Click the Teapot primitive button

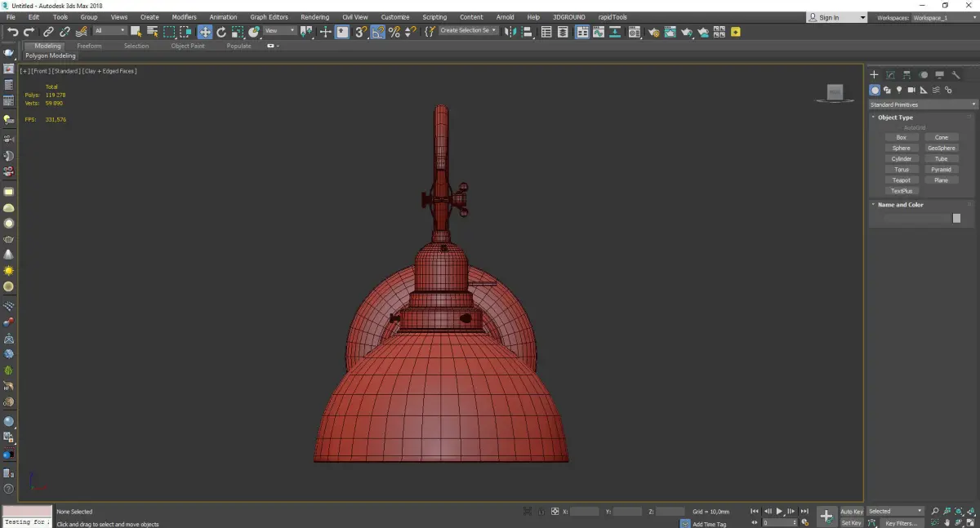[x=901, y=180]
